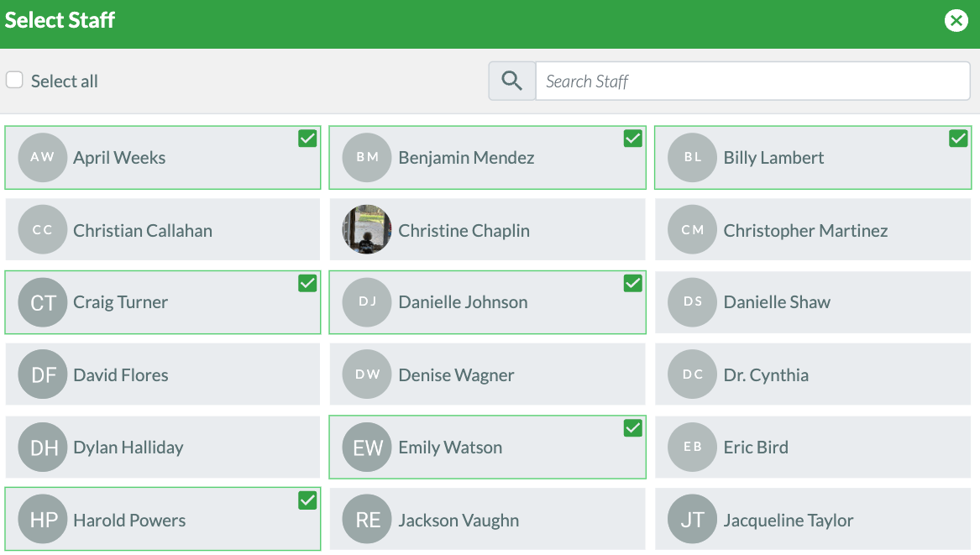Click the BM avatar for Benjamin Mendez

367,158
